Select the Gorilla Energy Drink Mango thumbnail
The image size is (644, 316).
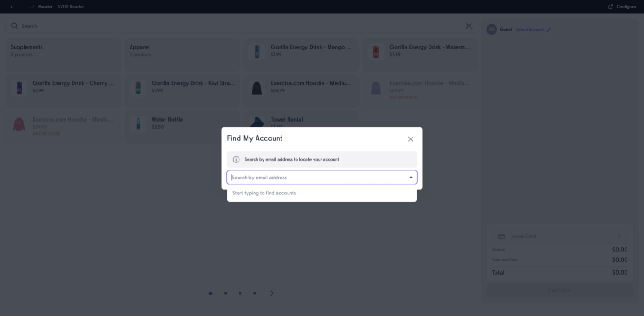[257, 51]
